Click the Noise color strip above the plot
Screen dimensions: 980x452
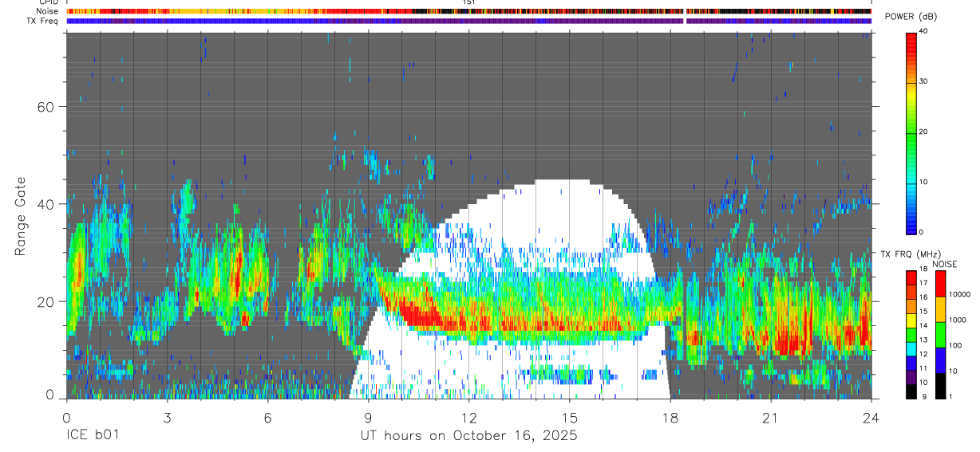468,11
